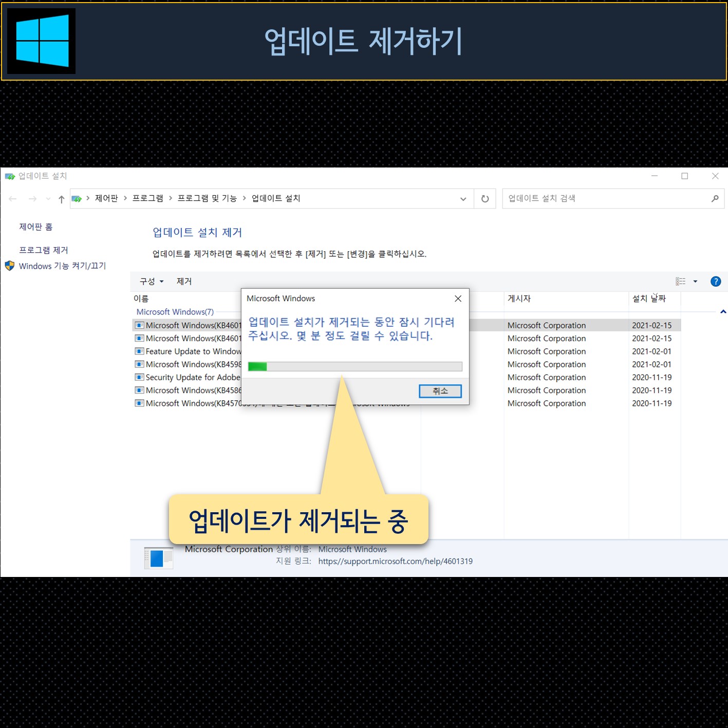Sort by the 게시자 column header
This screenshot has height=728, width=728.
(519, 298)
